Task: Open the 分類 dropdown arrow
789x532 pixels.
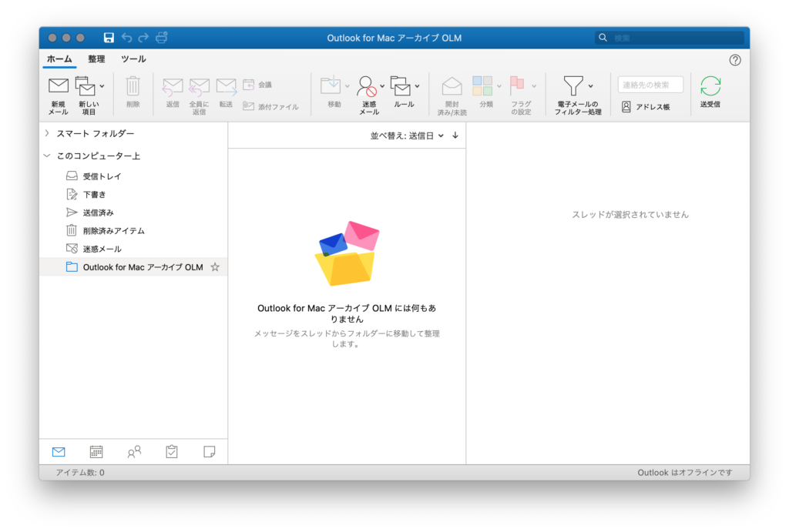Action: pos(499,86)
